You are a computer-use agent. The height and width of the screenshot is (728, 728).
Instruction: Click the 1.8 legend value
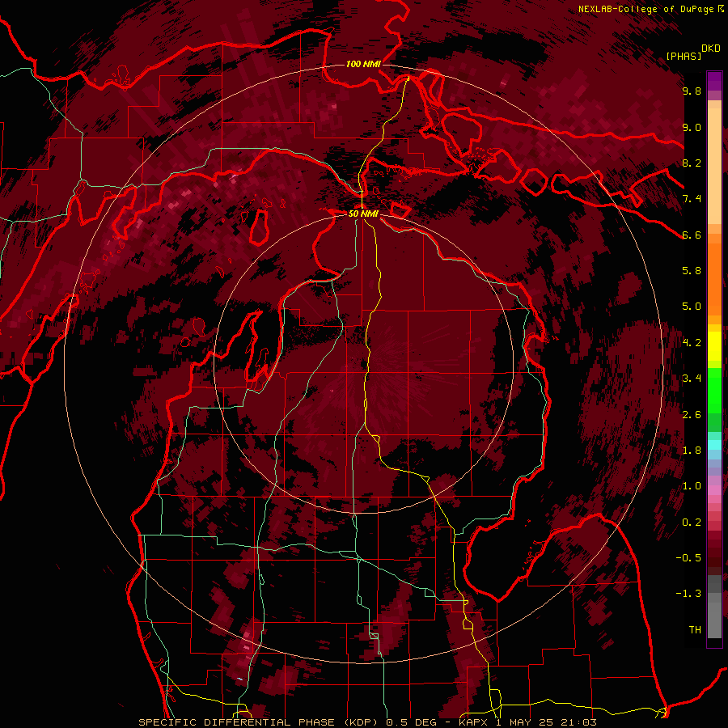692,451
